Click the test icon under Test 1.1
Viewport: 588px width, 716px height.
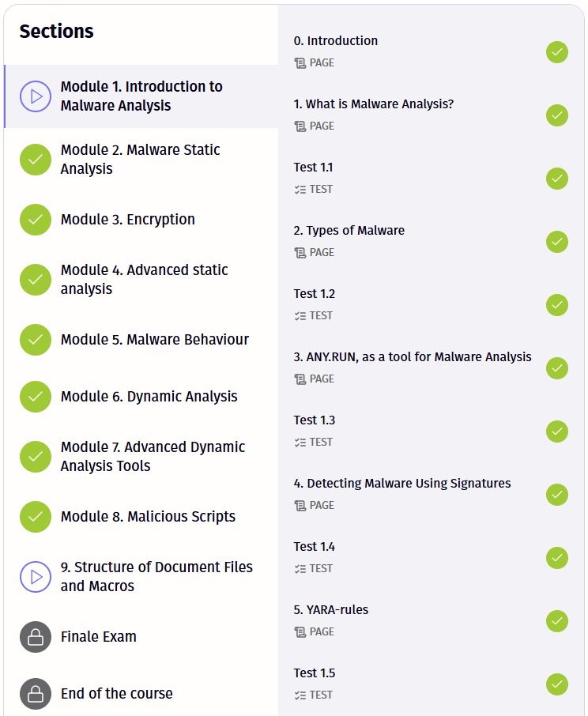coord(300,190)
